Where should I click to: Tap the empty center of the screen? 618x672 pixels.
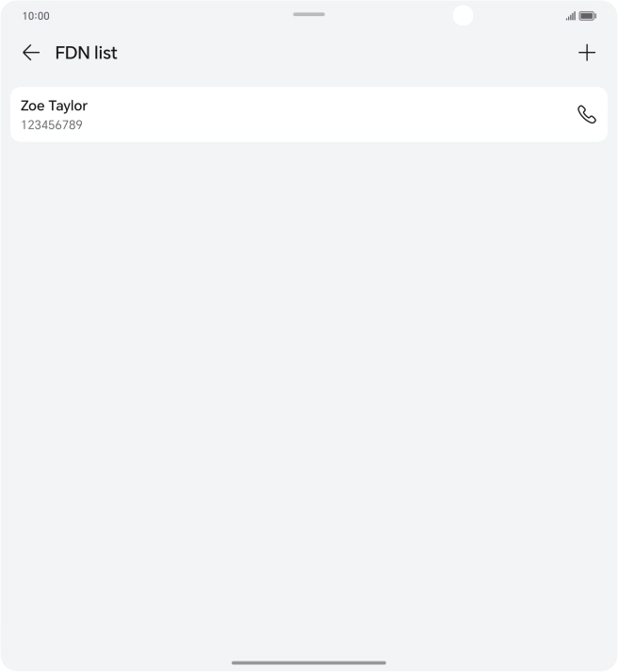pos(309,377)
